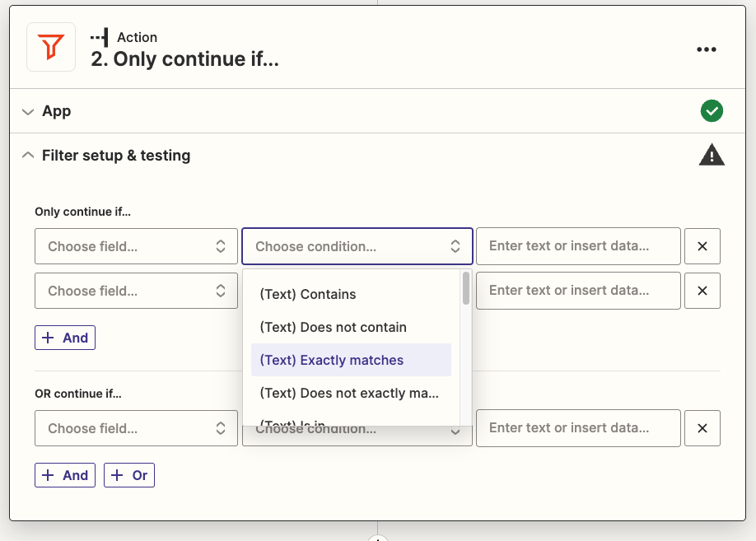Screen dimensions: 756x541
Task: Click first row value text input
Action: [578, 246]
